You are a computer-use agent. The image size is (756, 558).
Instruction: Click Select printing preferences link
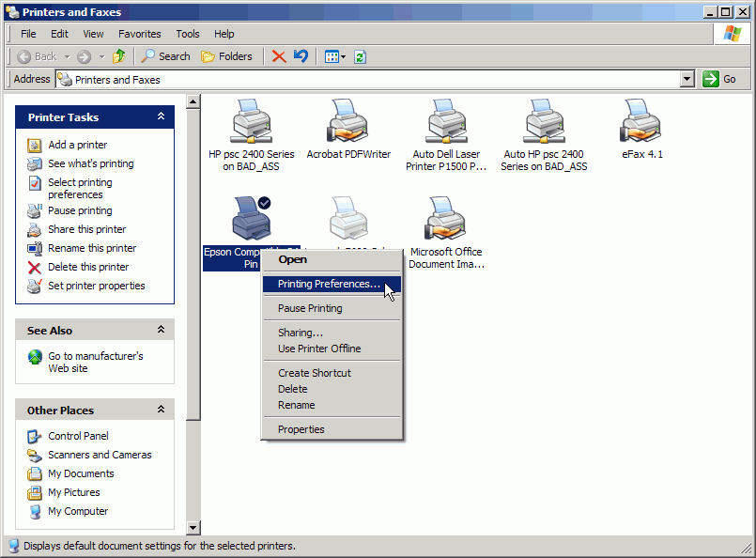click(80, 188)
